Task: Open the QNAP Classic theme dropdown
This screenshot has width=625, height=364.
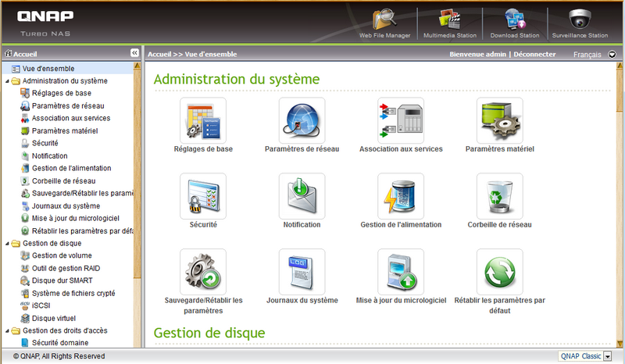Action: pos(608,356)
